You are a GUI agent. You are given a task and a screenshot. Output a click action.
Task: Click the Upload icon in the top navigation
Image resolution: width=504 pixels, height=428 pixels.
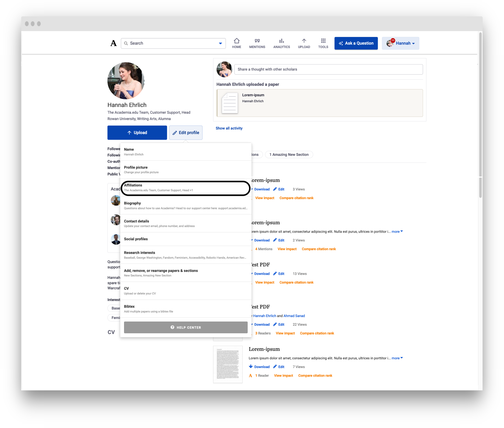[x=304, y=43]
